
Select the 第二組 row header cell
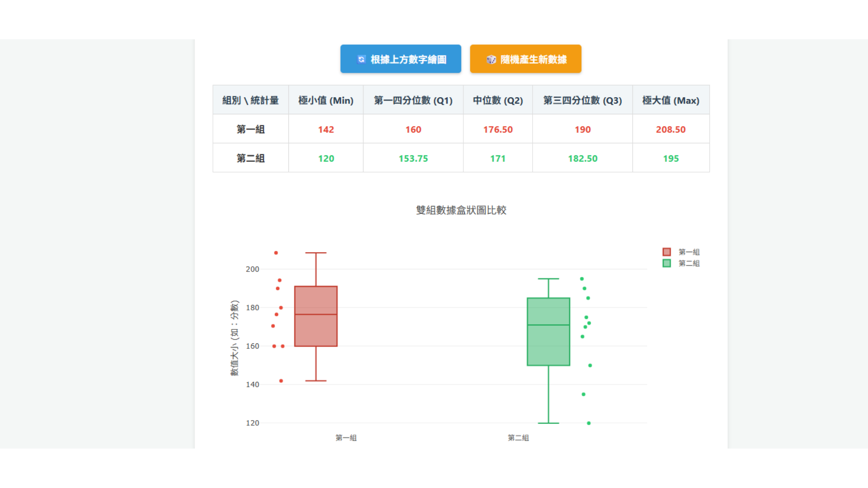pos(250,158)
